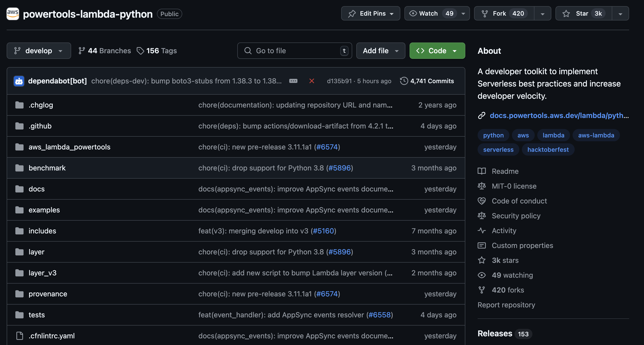The height and width of the screenshot is (345, 644).
Task: Click Report repository link
Action: point(506,305)
